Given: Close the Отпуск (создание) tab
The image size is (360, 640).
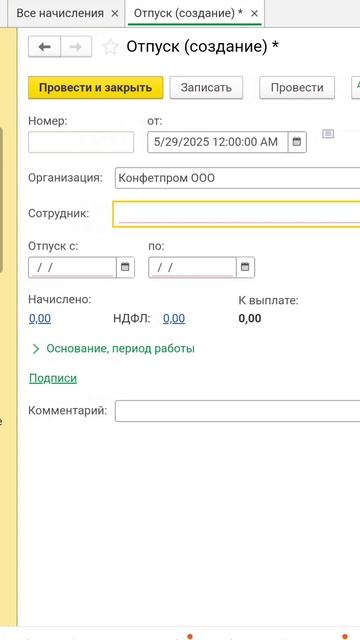Looking at the screenshot, I should click(254, 13).
